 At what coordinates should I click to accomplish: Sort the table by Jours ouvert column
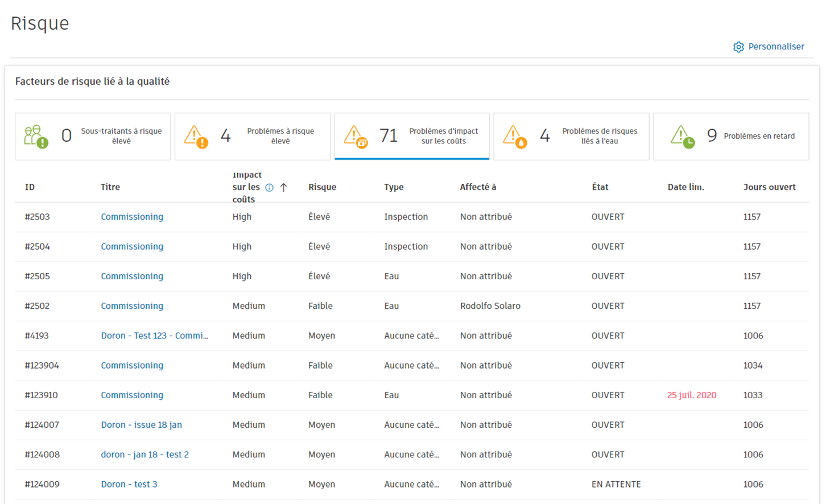click(x=769, y=187)
